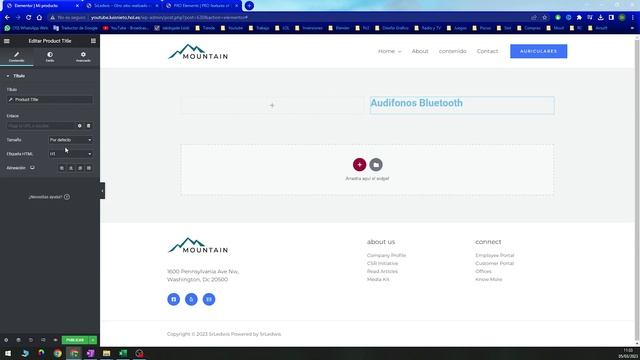Viewport: 640px width, 360px height.
Task: Click the third footer social icon
Action: coord(209,299)
